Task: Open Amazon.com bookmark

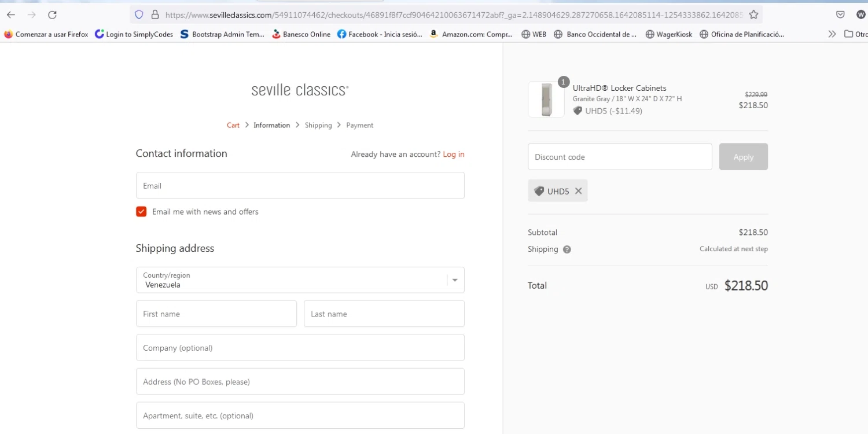Action: tap(470, 34)
